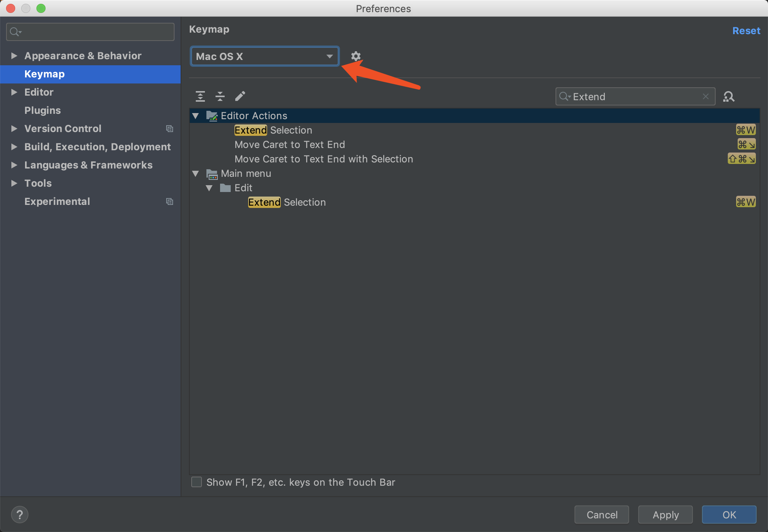Expand the Appearance & Behavior section
This screenshot has height=532, width=768.
tap(14, 56)
